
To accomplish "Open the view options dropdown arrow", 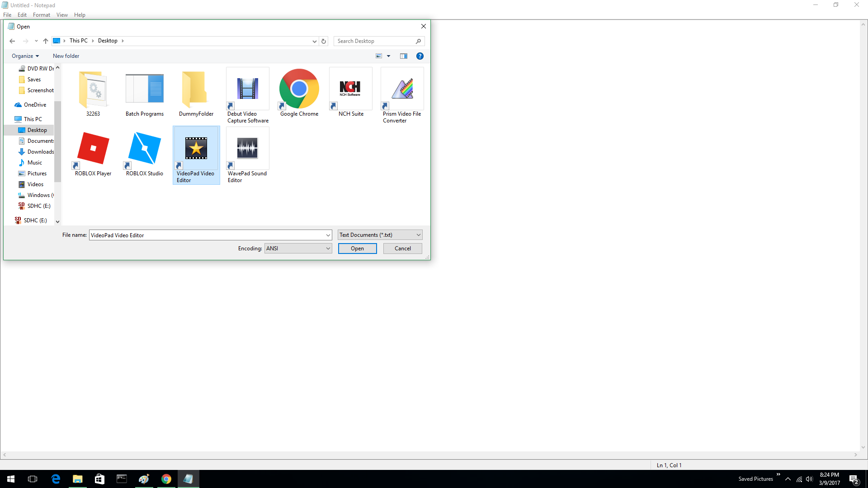I will pyautogui.click(x=388, y=56).
